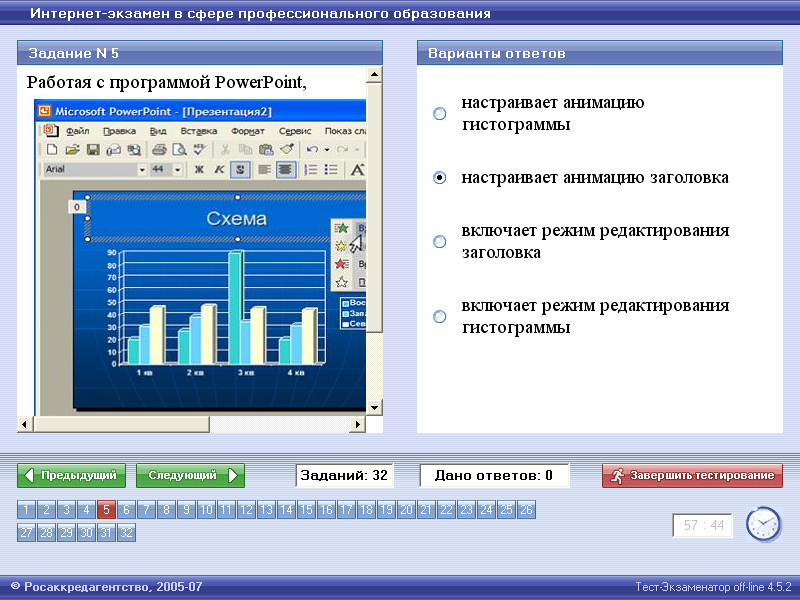
Task: Click the Print icon in toolbar
Action: [x=159, y=149]
